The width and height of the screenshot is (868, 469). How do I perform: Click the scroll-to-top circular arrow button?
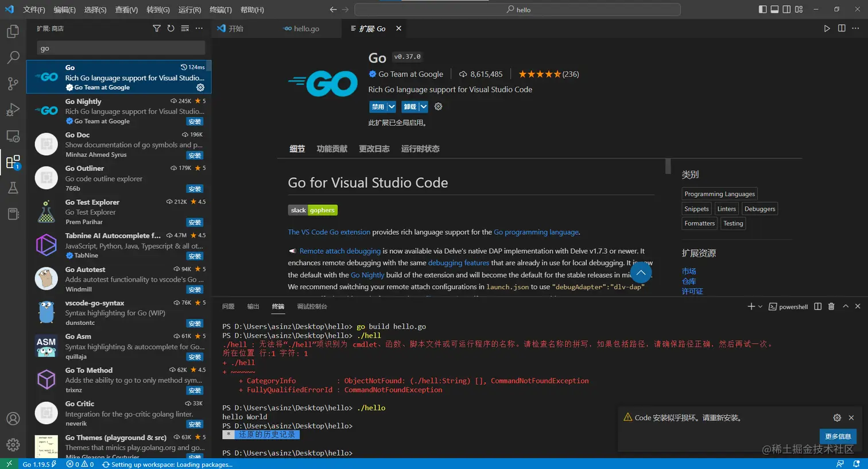[641, 273]
